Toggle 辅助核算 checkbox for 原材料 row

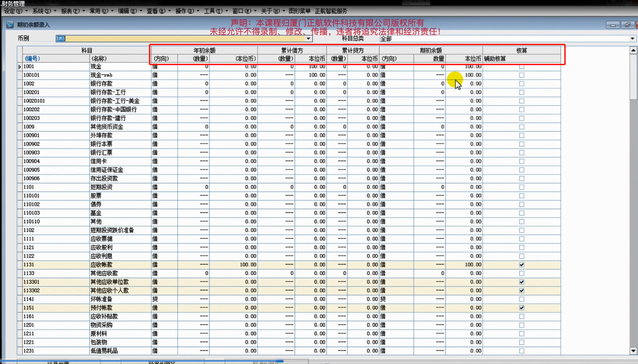click(x=522, y=334)
